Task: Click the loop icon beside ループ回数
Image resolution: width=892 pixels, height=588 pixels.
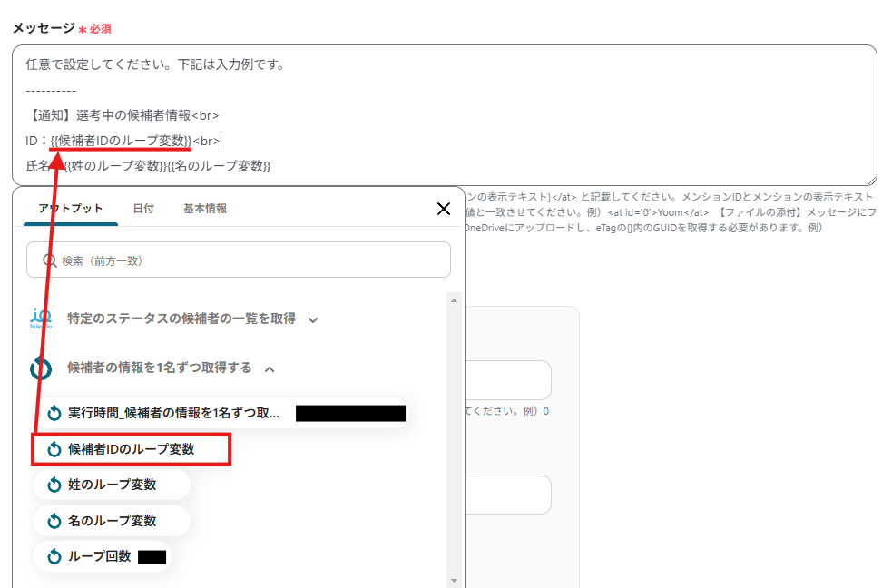Action: point(53,555)
